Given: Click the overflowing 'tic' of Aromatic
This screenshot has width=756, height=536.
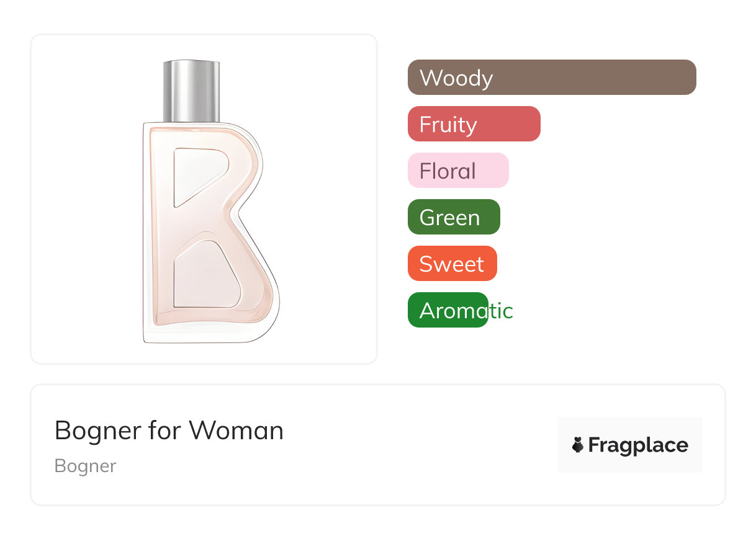Looking at the screenshot, I should tap(502, 311).
